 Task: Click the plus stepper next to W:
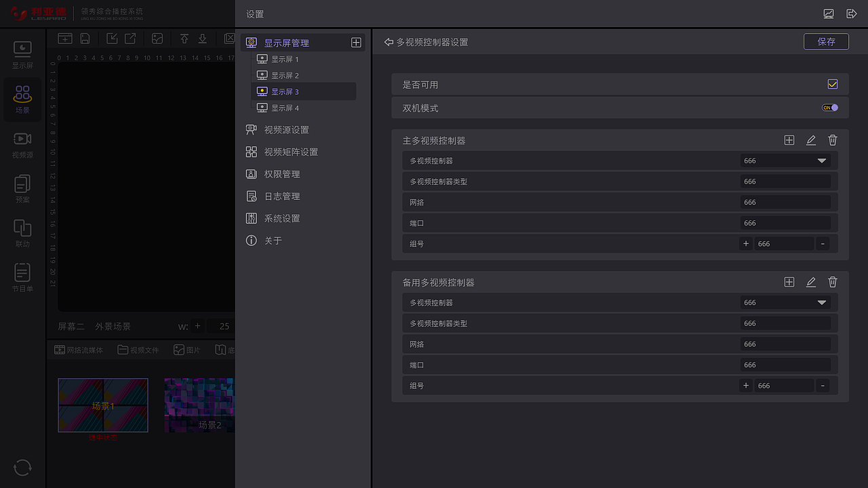198,326
